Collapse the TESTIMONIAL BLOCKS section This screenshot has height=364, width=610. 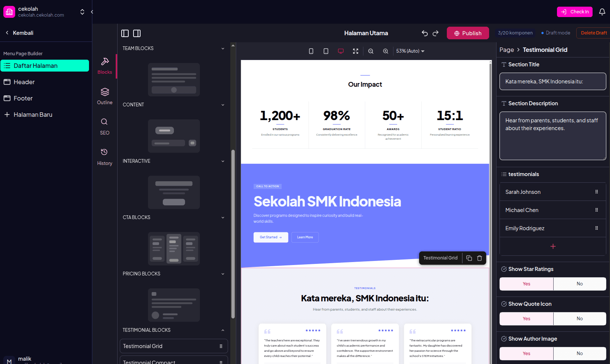tap(222, 330)
